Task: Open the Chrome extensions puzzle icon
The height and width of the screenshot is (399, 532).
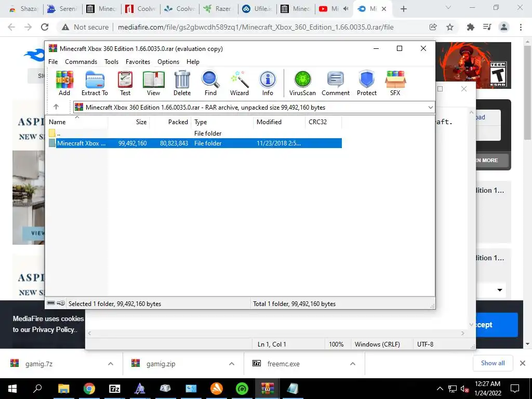Action: click(x=470, y=27)
